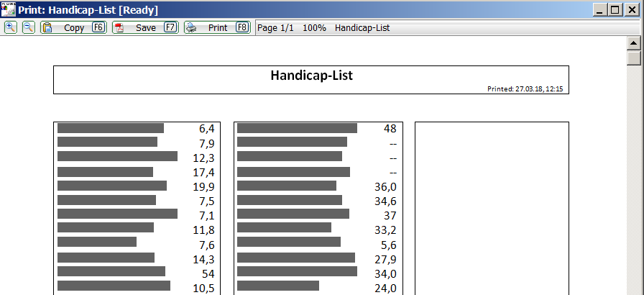Click handicap value 19,9
This screenshot has width=644, height=295.
coord(203,186)
